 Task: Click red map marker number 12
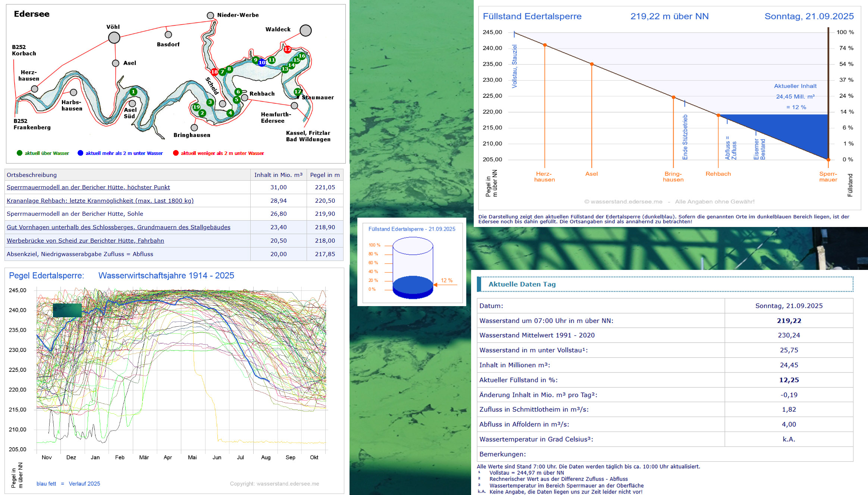pyautogui.click(x=287, y=49)
